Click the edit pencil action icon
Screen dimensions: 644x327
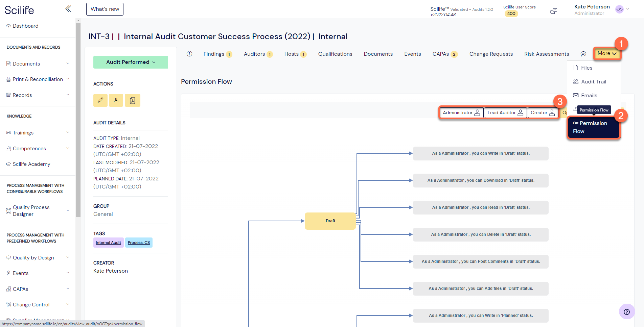(x=100, y=100)
